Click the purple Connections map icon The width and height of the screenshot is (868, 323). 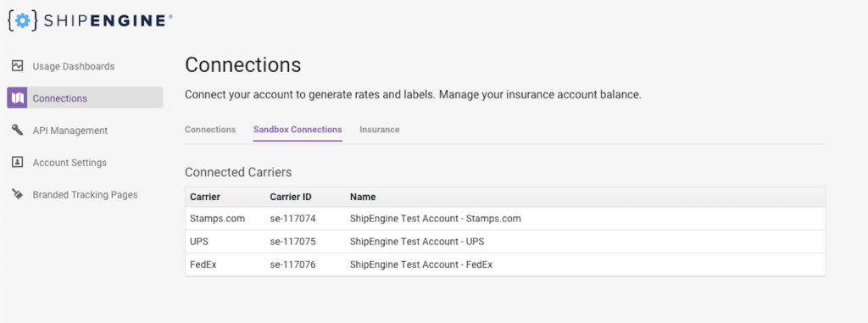(x=17, y=98)
